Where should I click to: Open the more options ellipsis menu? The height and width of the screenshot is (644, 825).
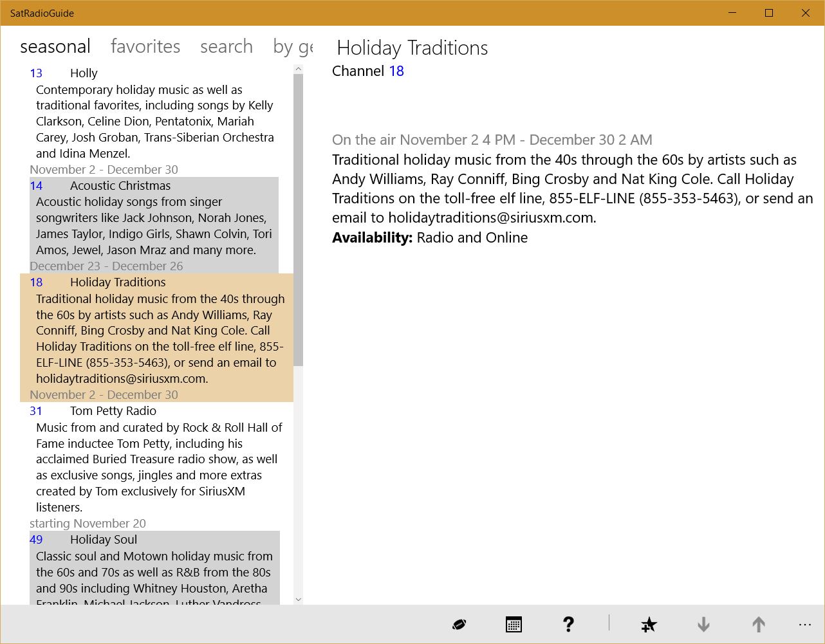804,624
